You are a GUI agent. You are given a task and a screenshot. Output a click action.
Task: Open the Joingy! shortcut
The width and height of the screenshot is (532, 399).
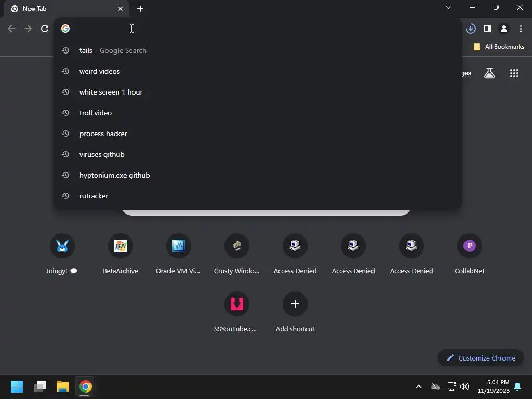[62, 255]
